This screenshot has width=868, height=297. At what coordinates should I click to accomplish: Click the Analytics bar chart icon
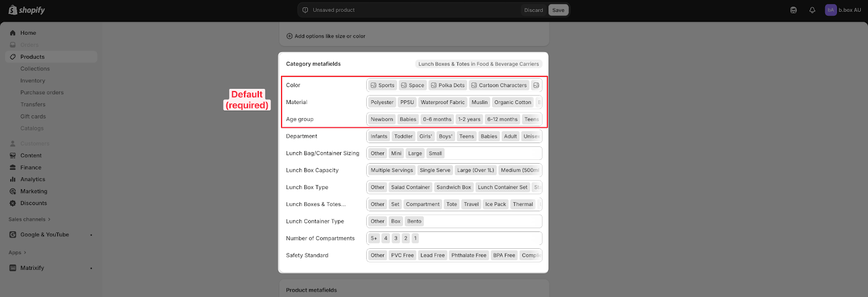(x=13, y=179)
